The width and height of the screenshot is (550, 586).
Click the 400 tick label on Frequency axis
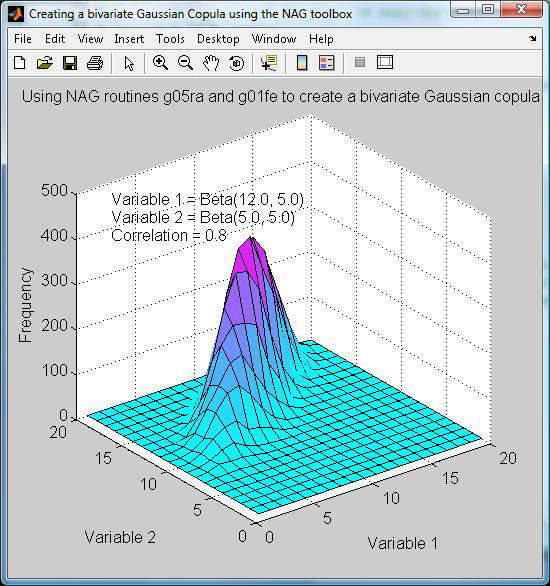pyautogui.click(x=54, y=235)
